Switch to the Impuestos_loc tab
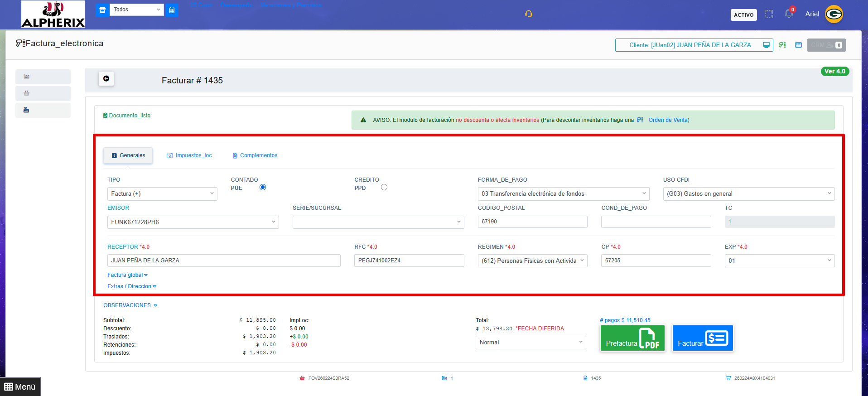868x396 pixels. (x=189, y=155)
